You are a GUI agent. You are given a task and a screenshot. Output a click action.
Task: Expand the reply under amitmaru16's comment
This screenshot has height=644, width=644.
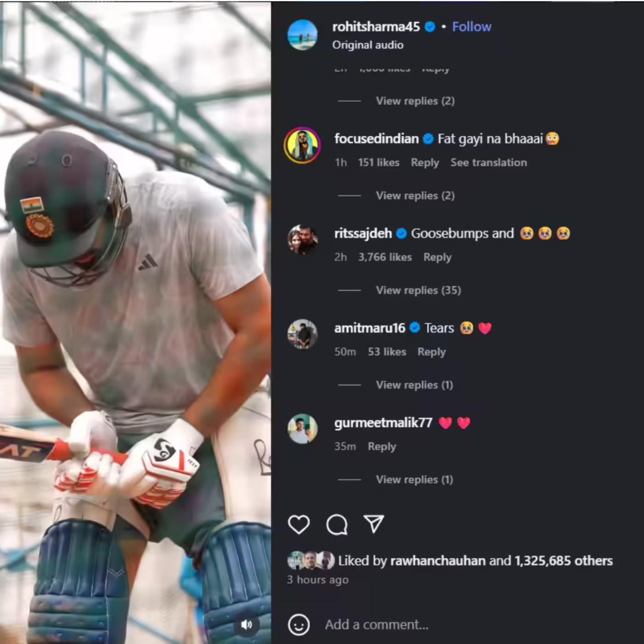click(414, 385)
